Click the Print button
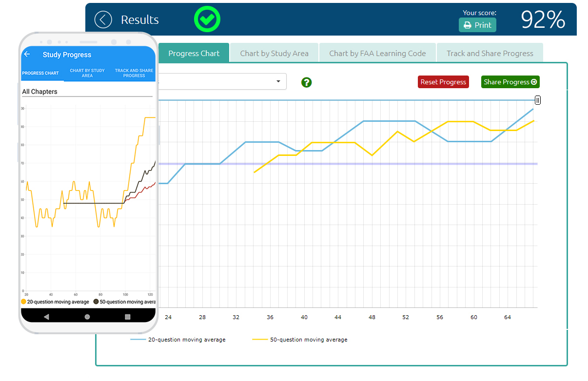 477,25
